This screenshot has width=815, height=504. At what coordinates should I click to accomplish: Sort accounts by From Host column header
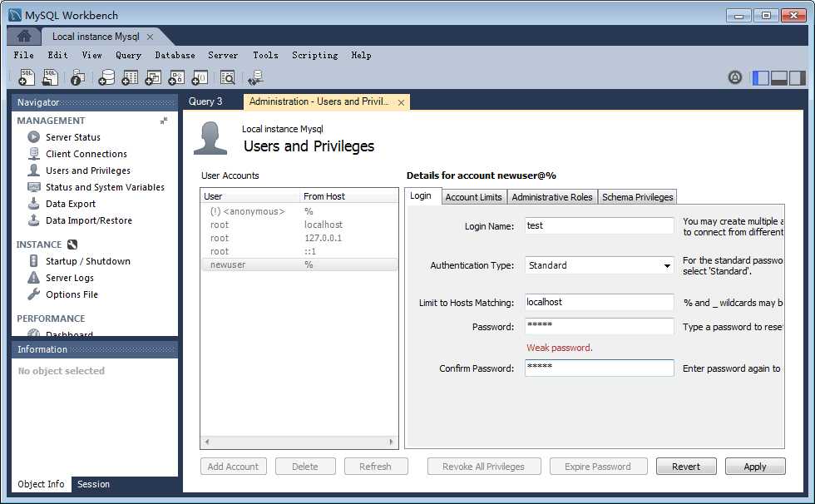(x=348, y=196)
